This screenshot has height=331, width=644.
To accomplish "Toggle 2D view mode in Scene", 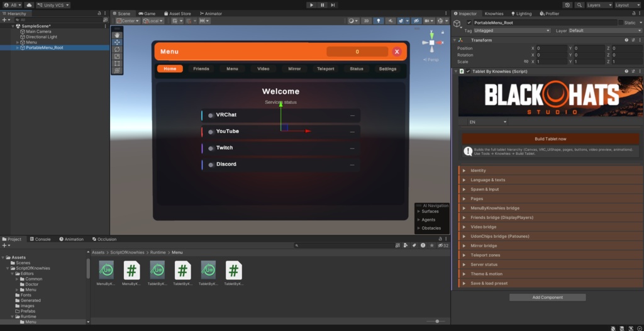I will click(367, 21).
